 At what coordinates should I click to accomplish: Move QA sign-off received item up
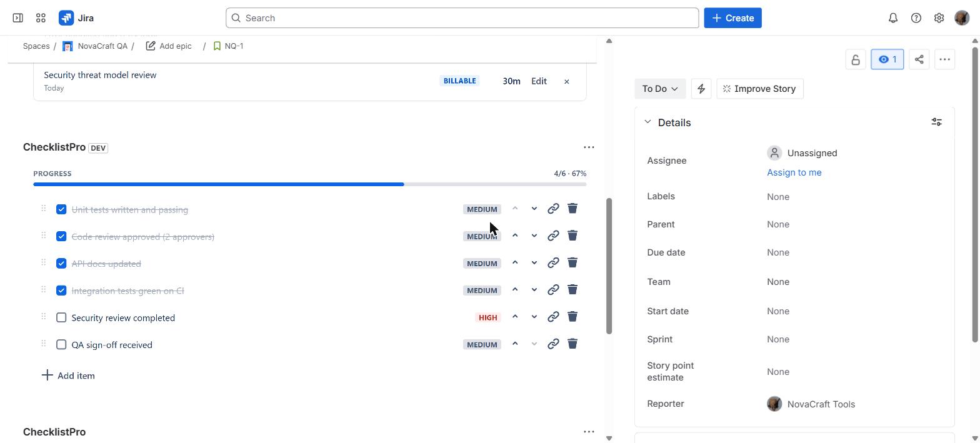click(x=515, y=344)
